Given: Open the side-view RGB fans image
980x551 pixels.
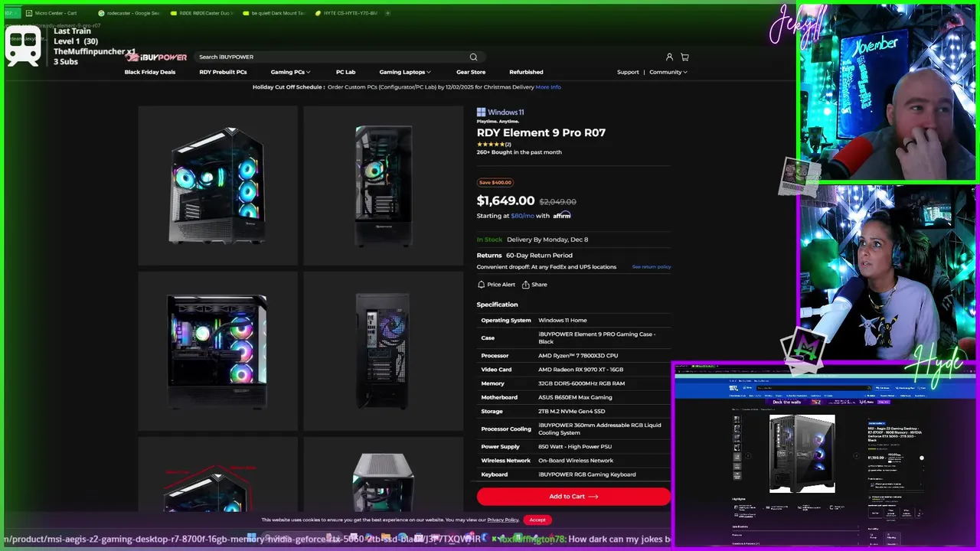Looking at the screenshot, I should coord(217,350).
